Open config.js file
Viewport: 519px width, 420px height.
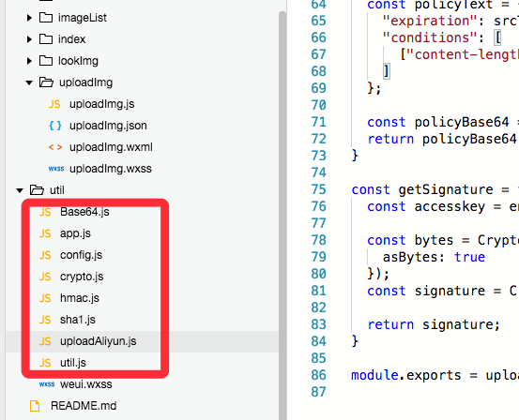tap(81, 255)
